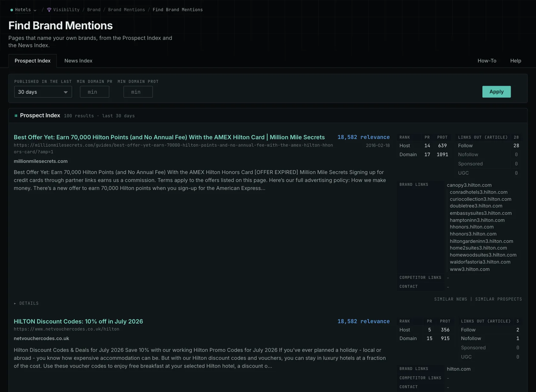Image resolution: width=536 pixels, height=392 pixels.
Task: Click brand link hiltongardeninn3.hilton.com
Action: [x=481, y=241]
